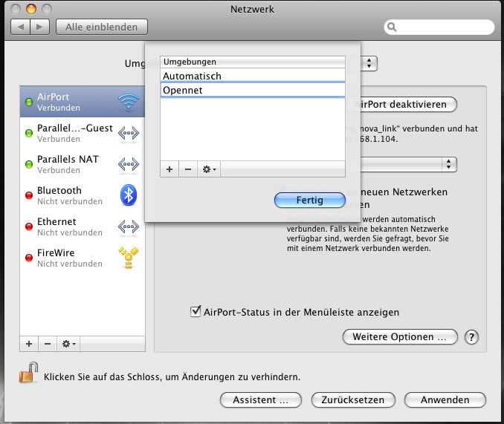Click the magnifier icon in the search field
Viewport: 504px width, 424px height.
coord(392,27)
